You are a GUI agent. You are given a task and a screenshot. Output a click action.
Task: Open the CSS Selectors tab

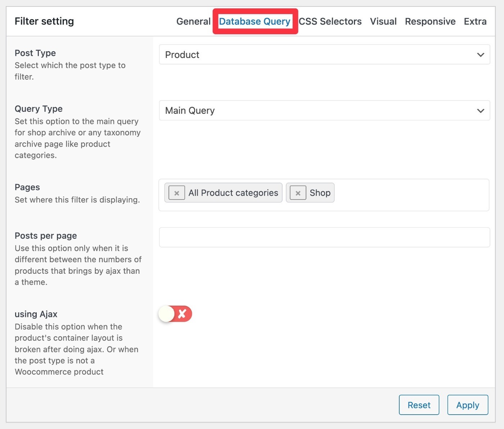tap(330, 22)
